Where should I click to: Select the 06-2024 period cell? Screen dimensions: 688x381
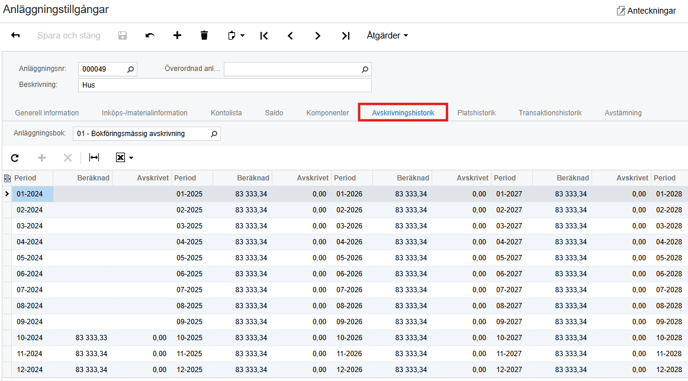coord(32,274)
